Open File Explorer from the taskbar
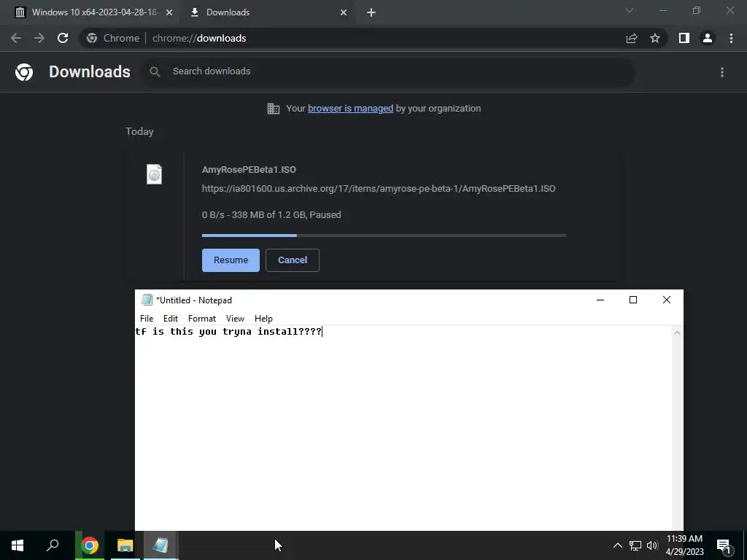Image resolution: width=747 pixels, height=560 pixels. point(125,545)
